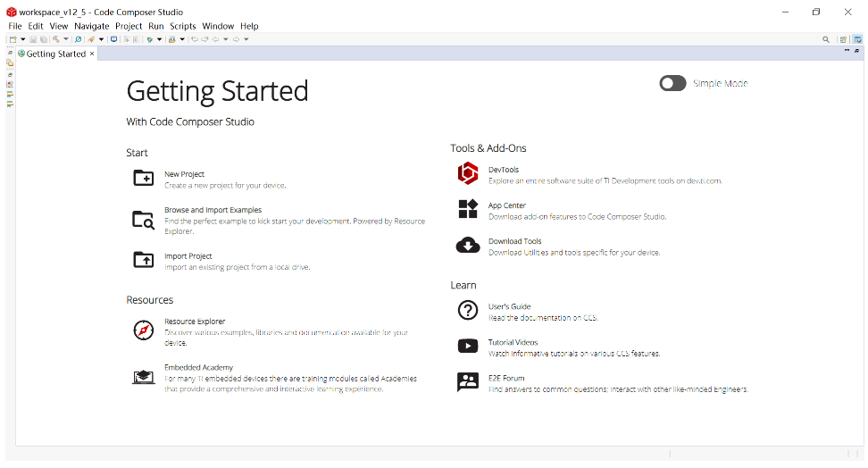
Task: Click the Save toolbar icon
Action: point(33,39)
